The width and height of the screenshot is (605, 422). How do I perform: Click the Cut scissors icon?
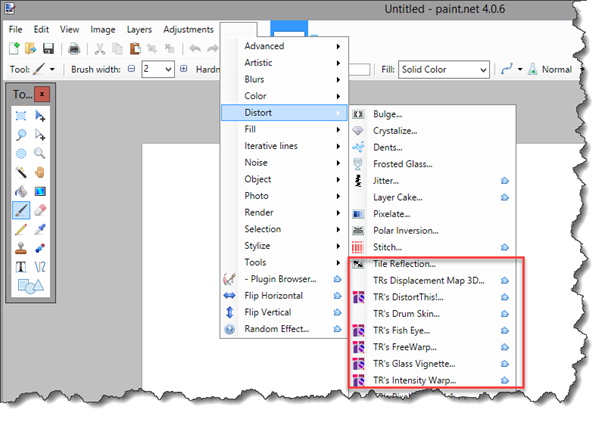pyautogui.click(x=100, y=49)
